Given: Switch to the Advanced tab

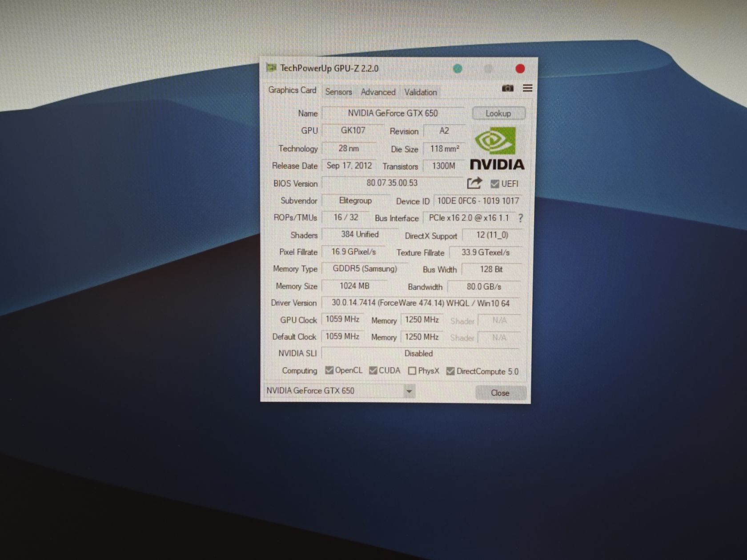Looking at the screenshot, I should click(x=378, y=92).
